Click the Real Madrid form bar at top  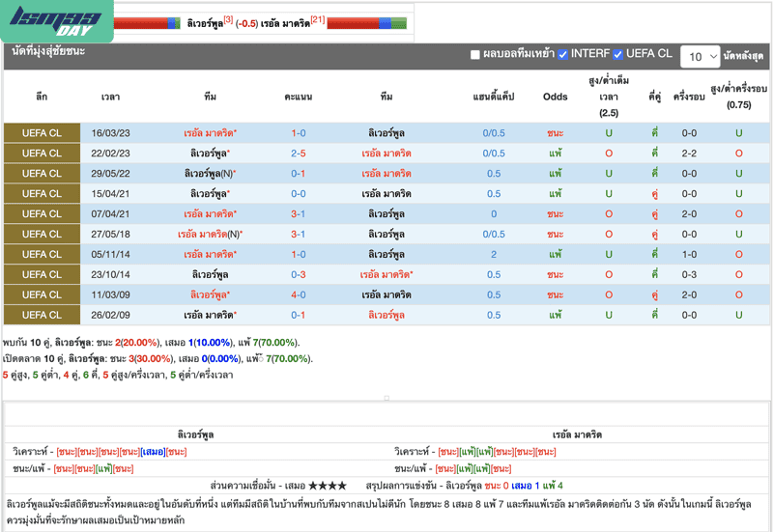(367, 22)
